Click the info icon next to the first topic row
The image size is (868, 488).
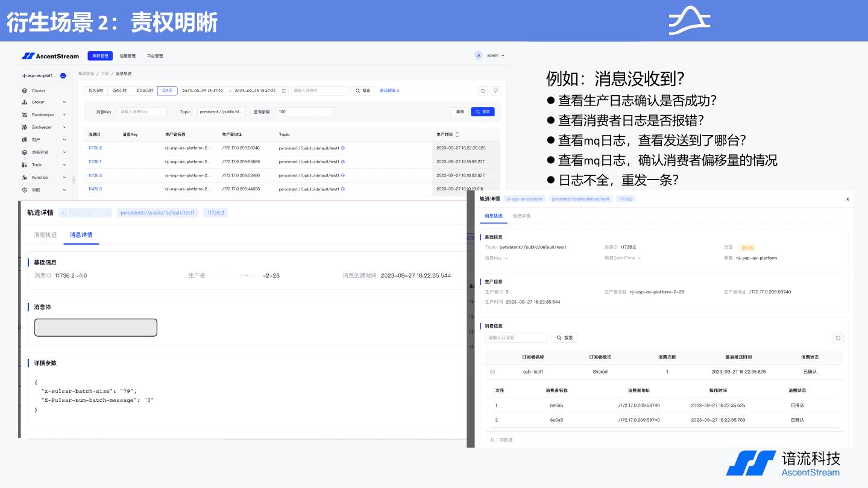tap(343, 148)
